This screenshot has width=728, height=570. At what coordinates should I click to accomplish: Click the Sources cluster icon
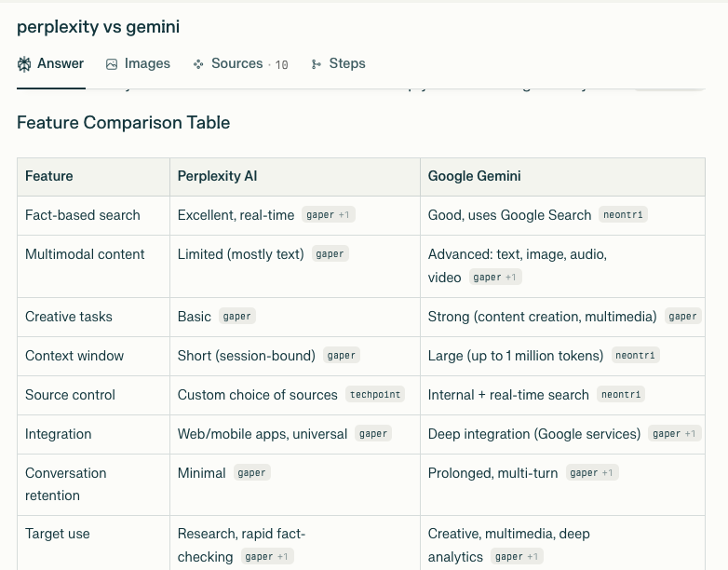(x=198, y=64)
